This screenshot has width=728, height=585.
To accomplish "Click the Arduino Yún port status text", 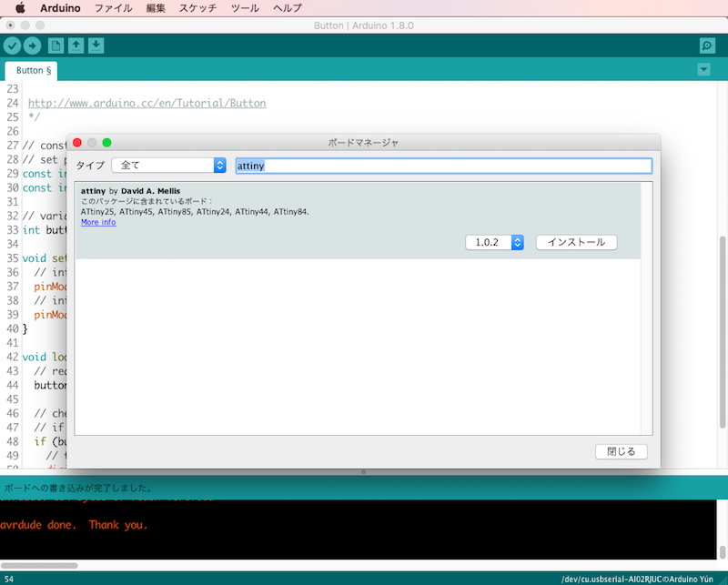I will tap(637, 580).
